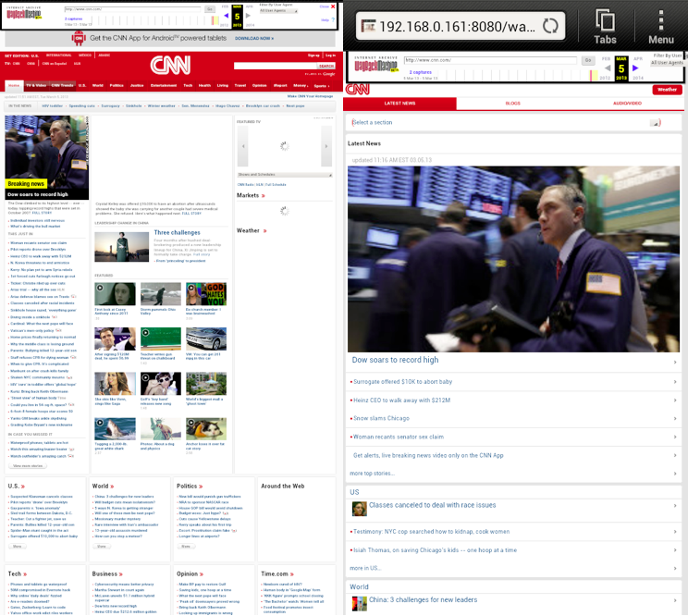Click the large CNN logo on desktop site

(170, 65)
